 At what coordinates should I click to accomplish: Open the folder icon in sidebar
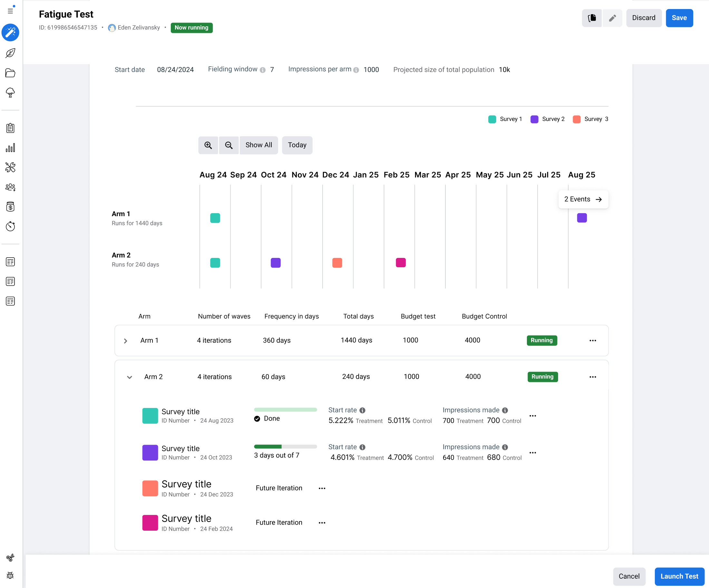point(10,73)
